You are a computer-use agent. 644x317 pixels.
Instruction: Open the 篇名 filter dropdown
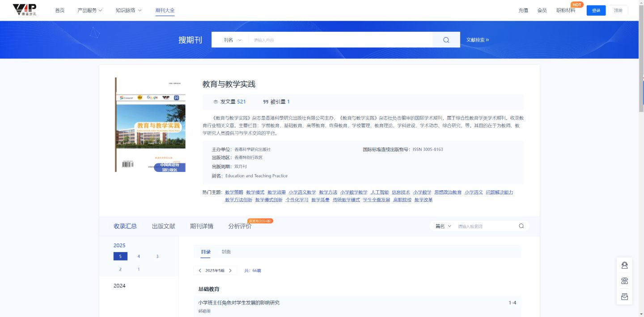(443, 226)
